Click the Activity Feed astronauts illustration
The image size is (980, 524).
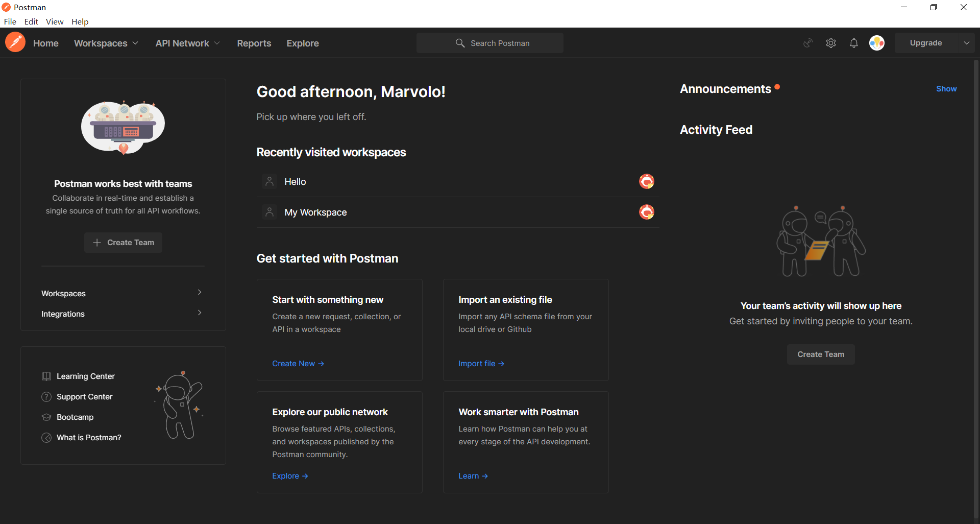pyautogui.click(x=821, y=241)
